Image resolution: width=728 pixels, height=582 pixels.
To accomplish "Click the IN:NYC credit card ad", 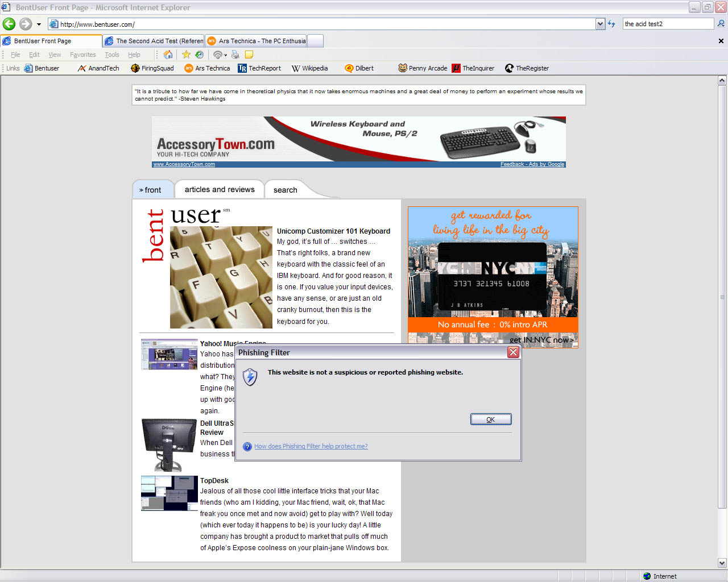I will [493, 277].
